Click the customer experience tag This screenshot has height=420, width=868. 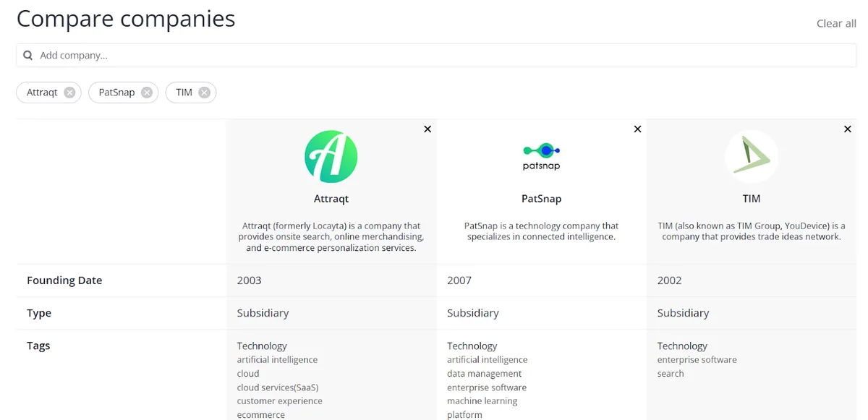(280, 401)
